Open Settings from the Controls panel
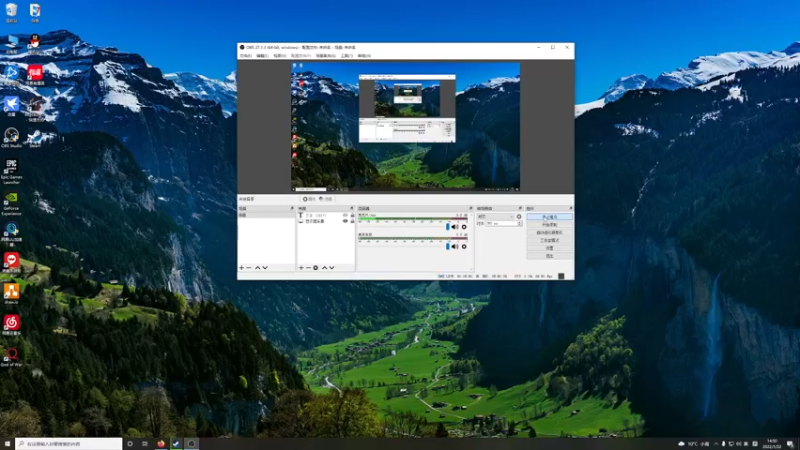The image size is (800, 450). 549,248
